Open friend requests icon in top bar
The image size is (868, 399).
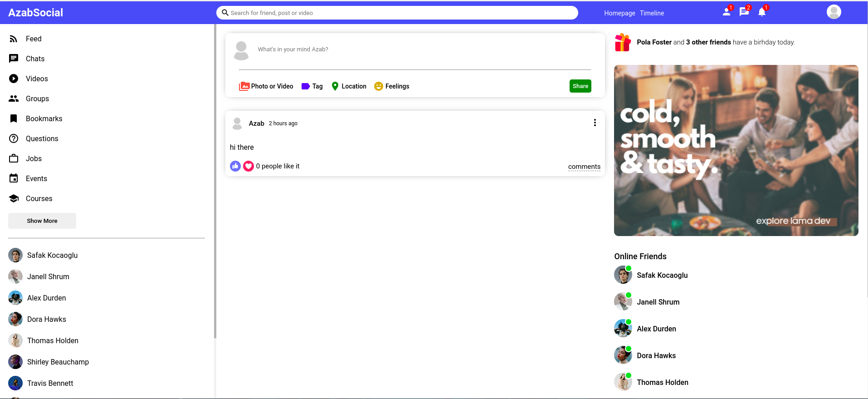click(x=727, y=12)
